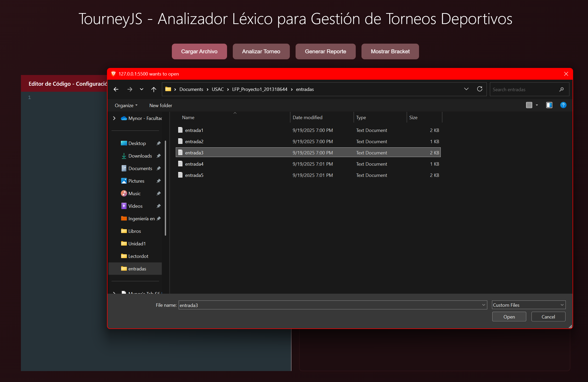Expand the file name history dropdown
The width and height of the screenshot is (588, 382).
pos(483,305)
